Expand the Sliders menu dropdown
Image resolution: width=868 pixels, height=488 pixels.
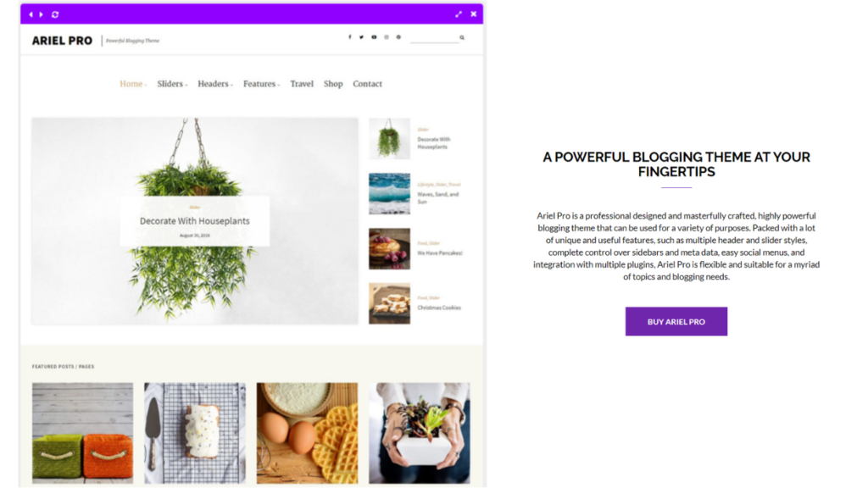172,84
